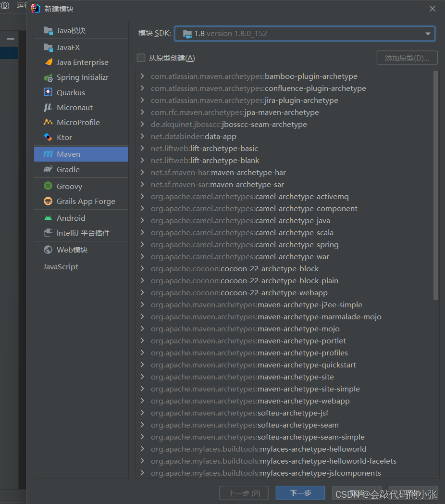Click the Java module folder icon
The height and width of the screenshot is (504, 445).
(x=48, y=30)
